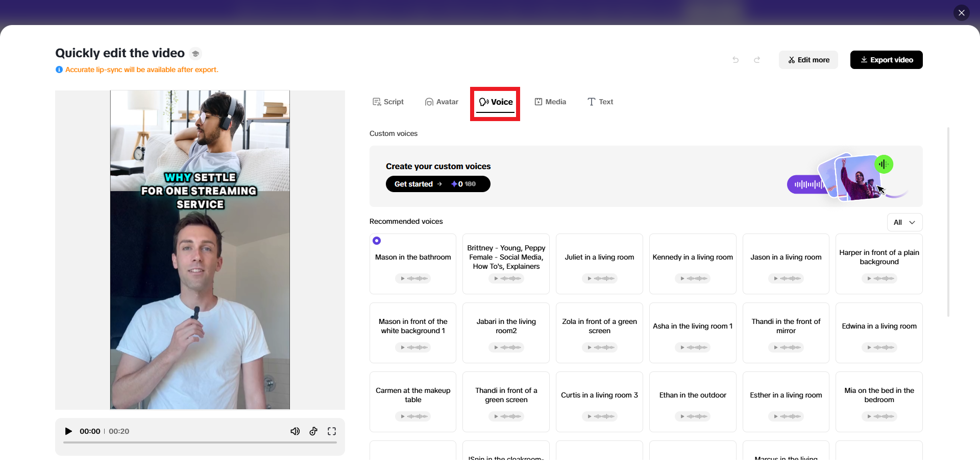Click the graduation cap icon beside the title

[x=195, y=53]
